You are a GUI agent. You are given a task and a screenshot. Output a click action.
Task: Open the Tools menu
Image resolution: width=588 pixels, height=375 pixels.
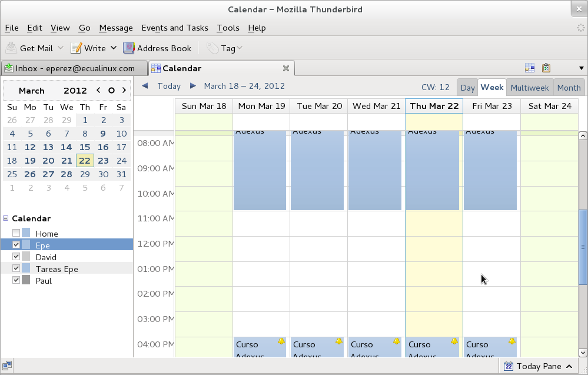[x=228, y=28]
